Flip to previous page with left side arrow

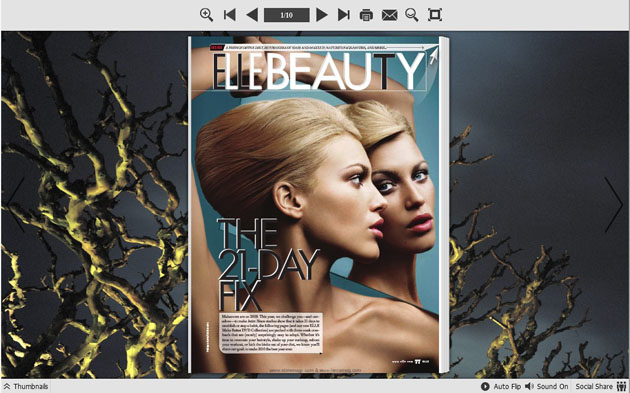tap(15, 205)
